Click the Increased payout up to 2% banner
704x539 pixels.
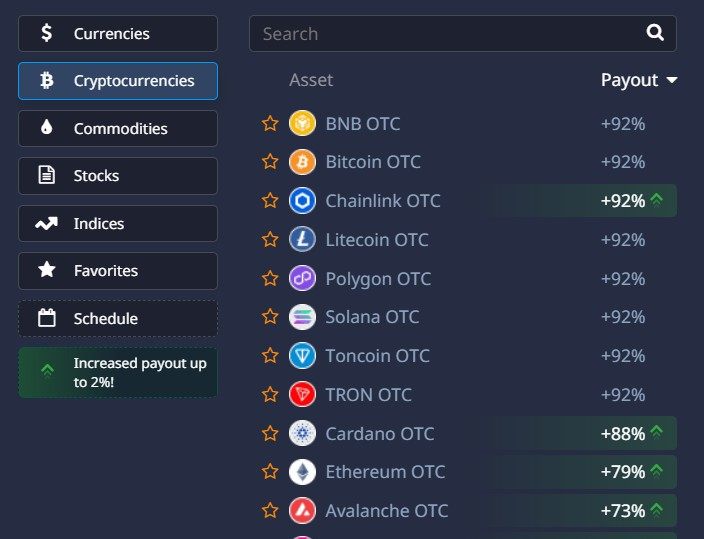click(x=118, y=372)
